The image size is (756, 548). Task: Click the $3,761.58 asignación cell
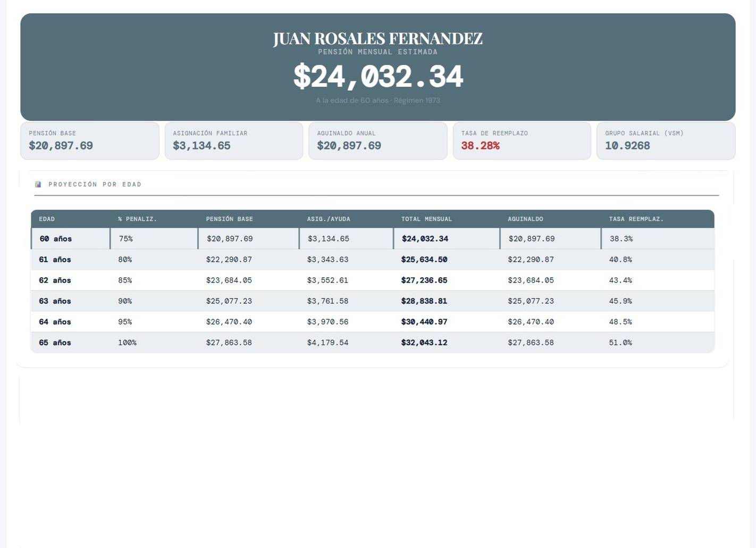[327, 301]
